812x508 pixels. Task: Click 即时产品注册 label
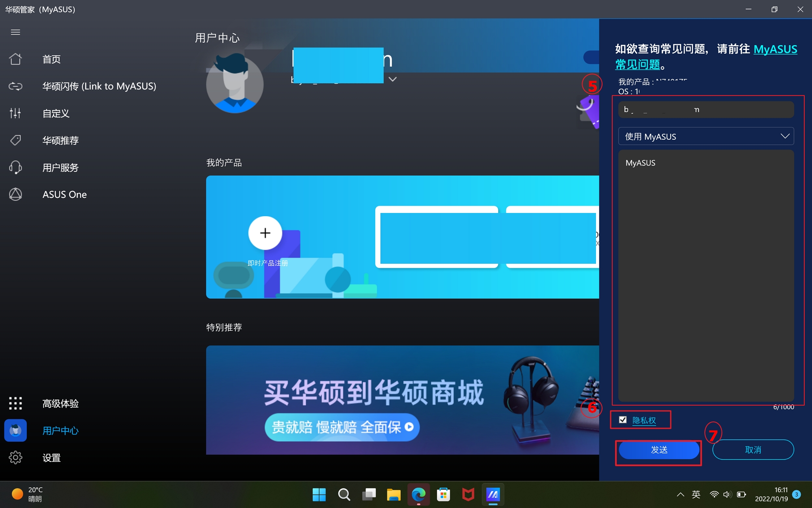pyautogui.click(x=268, y=263)
